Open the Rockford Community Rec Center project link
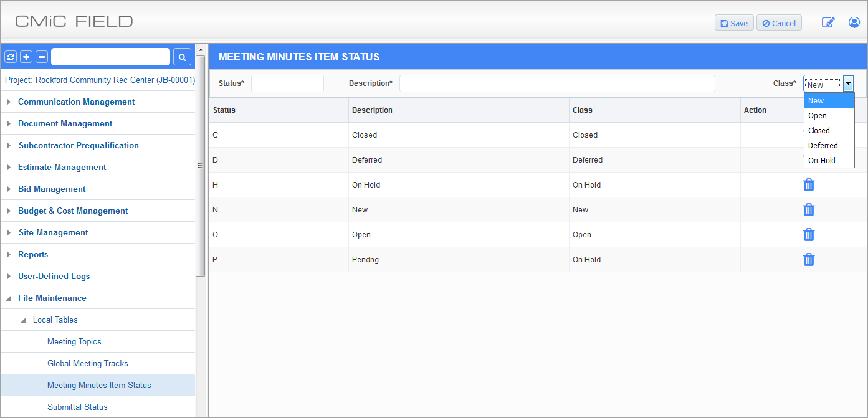 (x=100, y=80)
